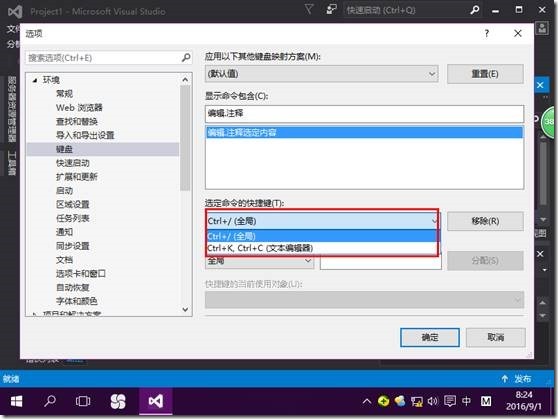The width and height of the screenshot is (558, 419).
Task: Click the volume speaker tray icon
Action: pyautogui.click(x=432, y=402)
